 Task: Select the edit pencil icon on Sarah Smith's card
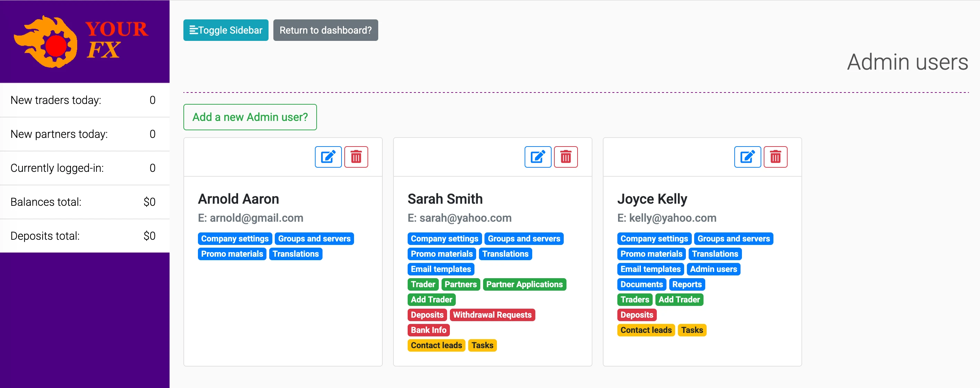(x=537, y=157)
